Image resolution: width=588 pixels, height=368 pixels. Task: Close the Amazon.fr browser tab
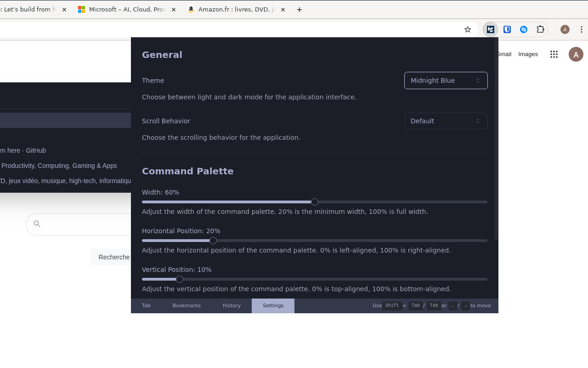[283, 10]
